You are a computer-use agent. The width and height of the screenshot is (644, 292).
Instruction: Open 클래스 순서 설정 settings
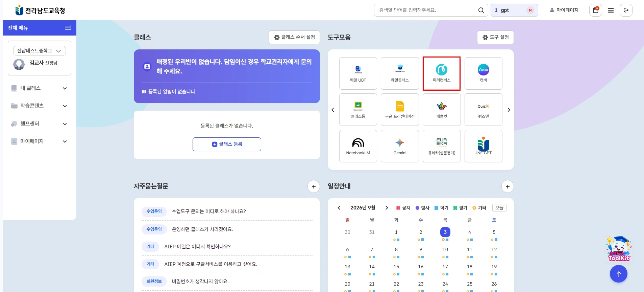294,37
